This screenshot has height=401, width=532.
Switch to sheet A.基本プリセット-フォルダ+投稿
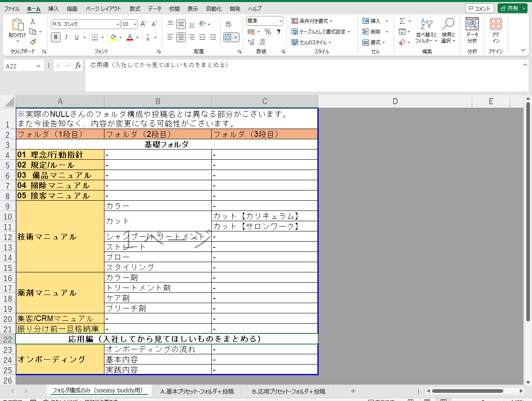(197, 391)
